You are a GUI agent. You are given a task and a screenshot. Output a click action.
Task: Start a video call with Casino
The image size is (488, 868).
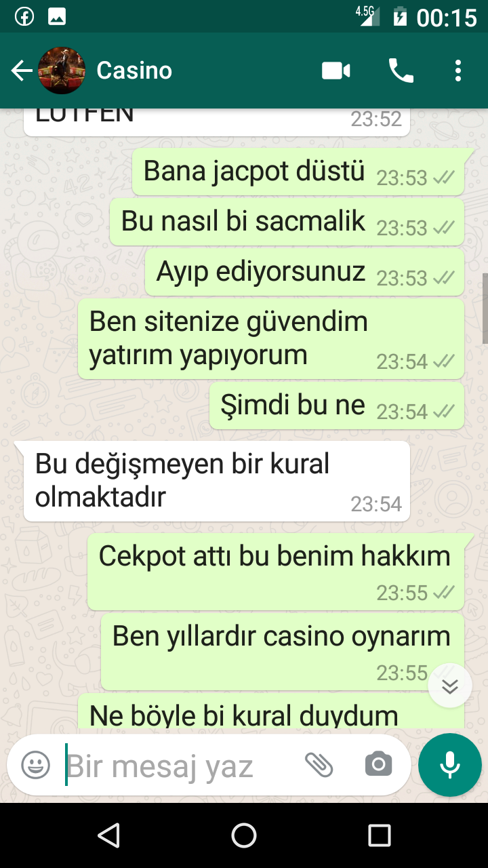pyautogui.click(x=336, y=71)
